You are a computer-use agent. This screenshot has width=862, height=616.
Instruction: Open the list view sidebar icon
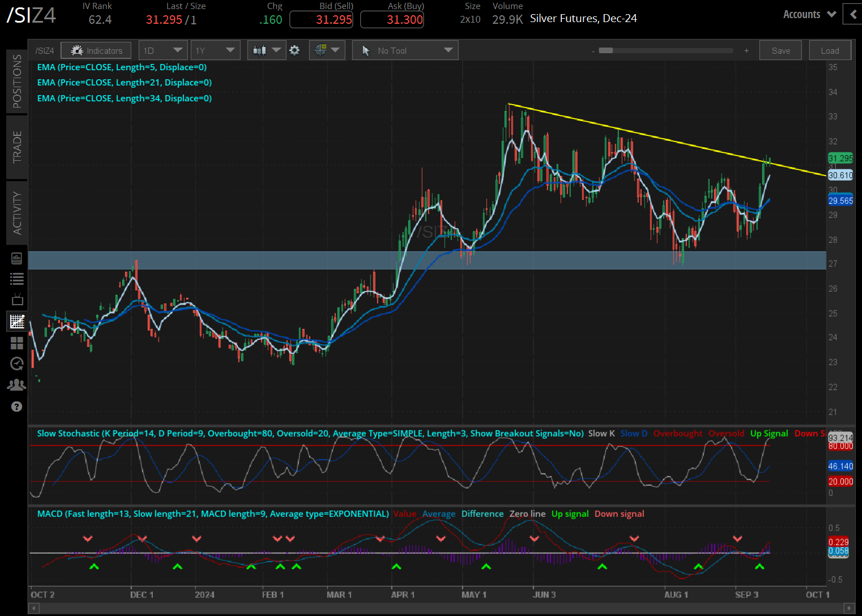[17, 279]
